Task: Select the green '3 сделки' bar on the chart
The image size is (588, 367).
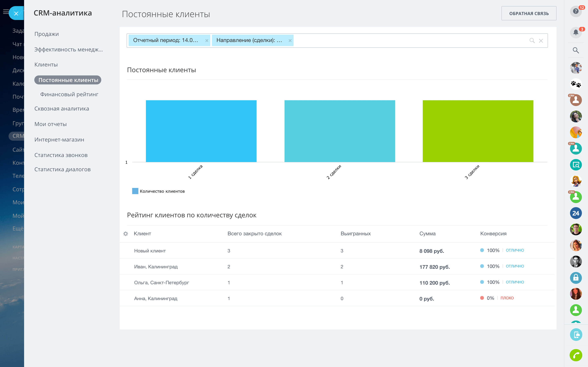Action: click(477, 131)
